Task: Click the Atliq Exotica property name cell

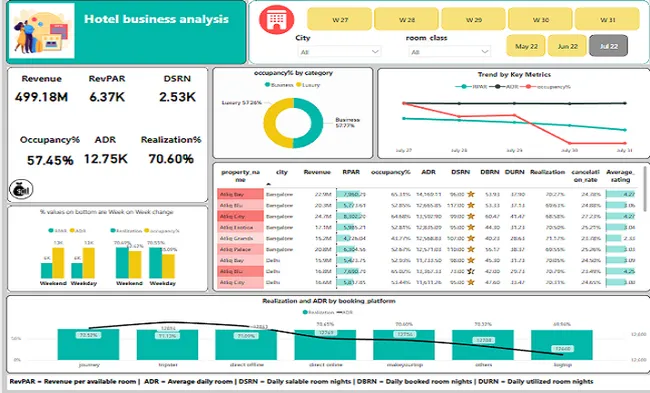Action: 240,227
